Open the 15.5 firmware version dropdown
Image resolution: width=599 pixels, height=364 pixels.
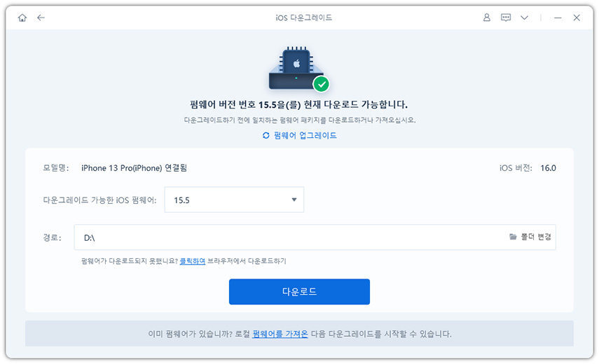pos(234,199)
